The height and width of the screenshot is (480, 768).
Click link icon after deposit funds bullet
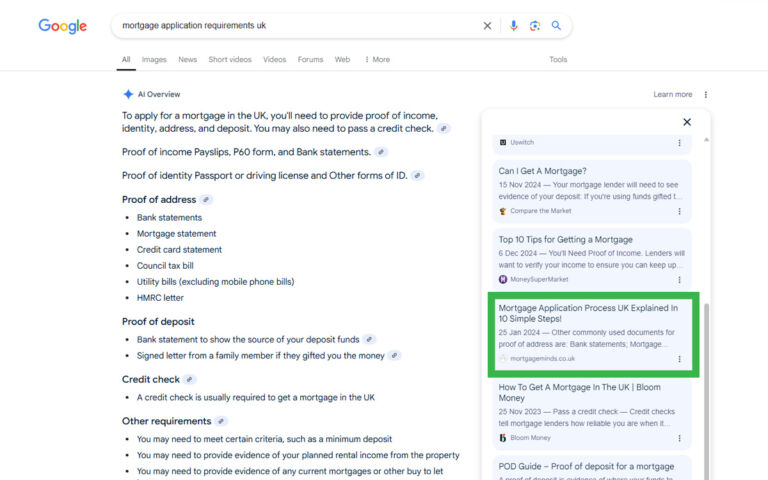[370, 339]
